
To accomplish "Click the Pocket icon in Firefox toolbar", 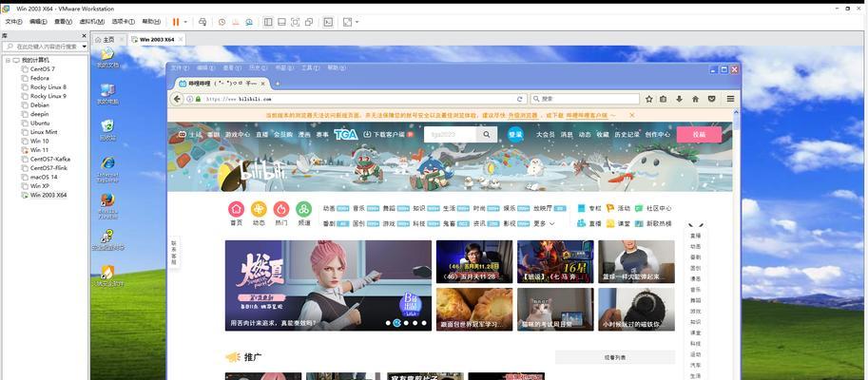I will pyautogui.click(x=712, y=99).
